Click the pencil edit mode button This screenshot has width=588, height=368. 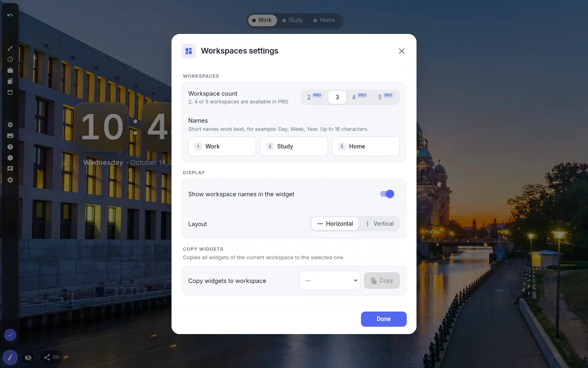point(10,358)
